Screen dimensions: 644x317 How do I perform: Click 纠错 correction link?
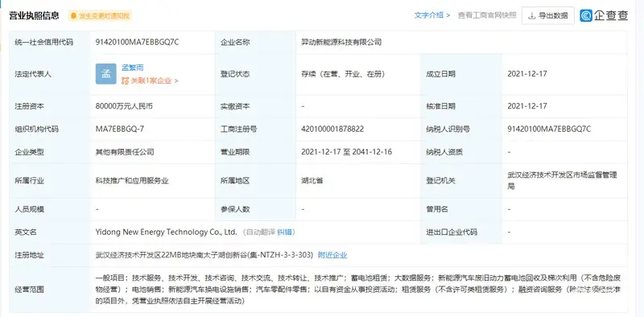point(284,232)
